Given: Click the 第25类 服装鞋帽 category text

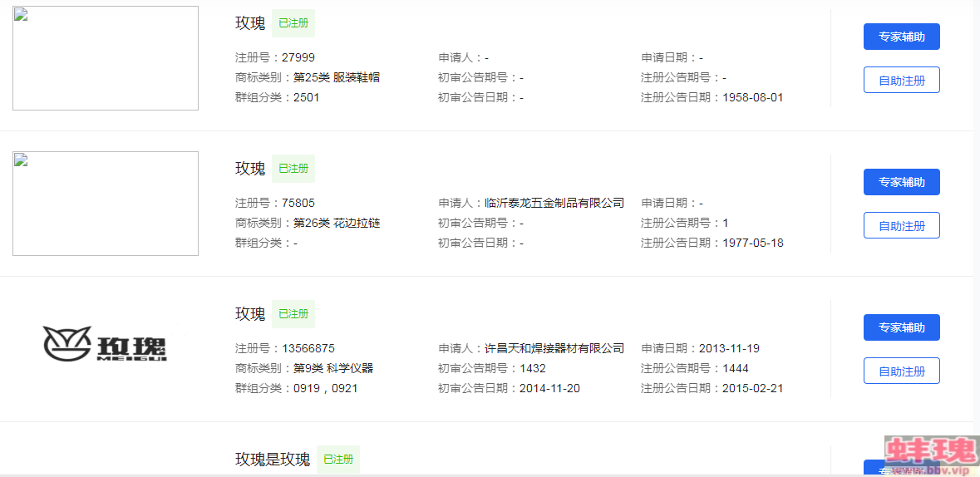Looking at the screenshot, I should point(337,77).
